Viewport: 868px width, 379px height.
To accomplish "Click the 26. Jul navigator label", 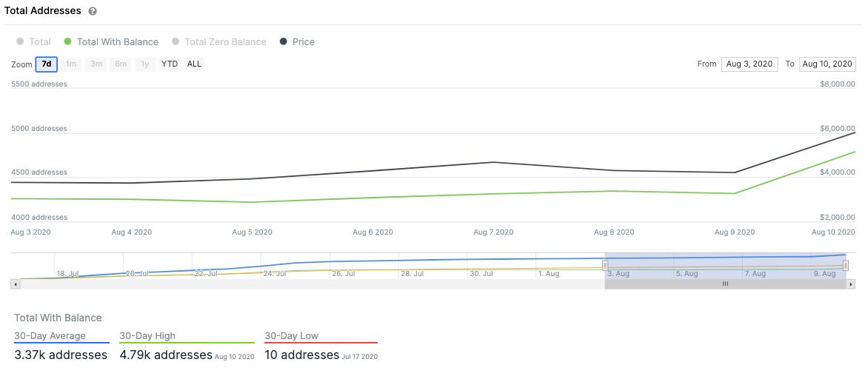I will [343, 274].
